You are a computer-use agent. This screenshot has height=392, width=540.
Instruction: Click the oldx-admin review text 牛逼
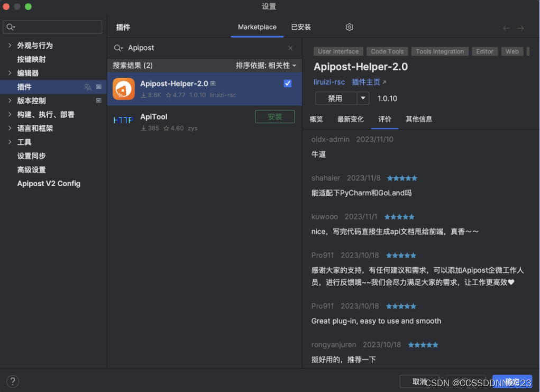pos(318,154)
